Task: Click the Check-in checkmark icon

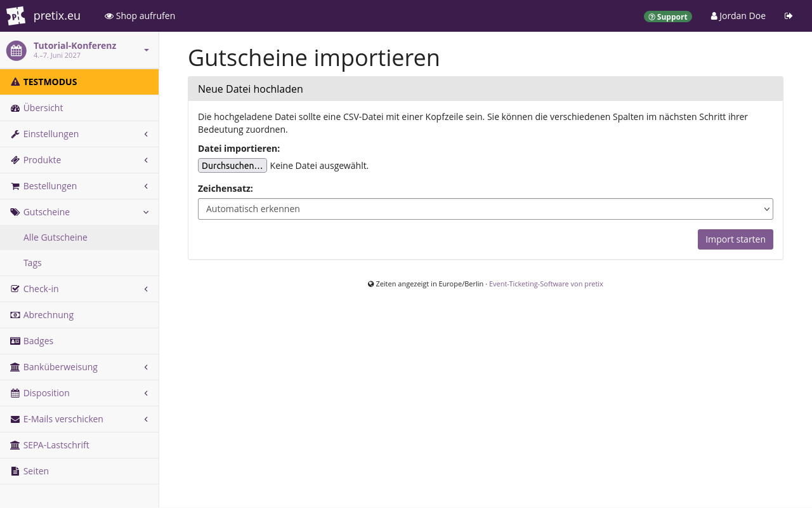Action: pyautogui.click(x=15, y=289)
